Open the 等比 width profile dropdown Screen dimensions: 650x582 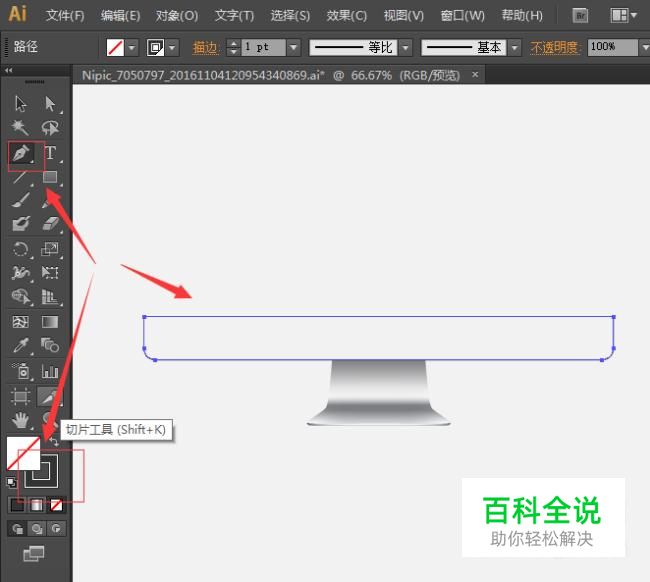point(406,47)
